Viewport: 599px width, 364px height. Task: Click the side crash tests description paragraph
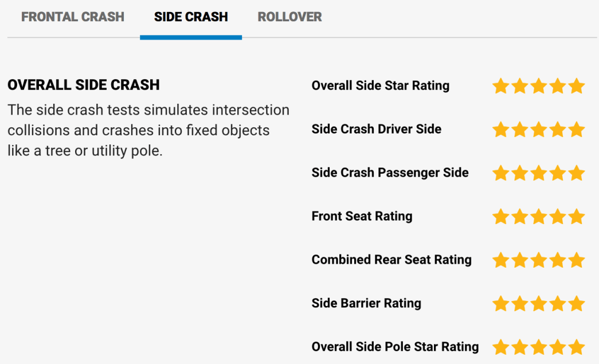[148, 130]
